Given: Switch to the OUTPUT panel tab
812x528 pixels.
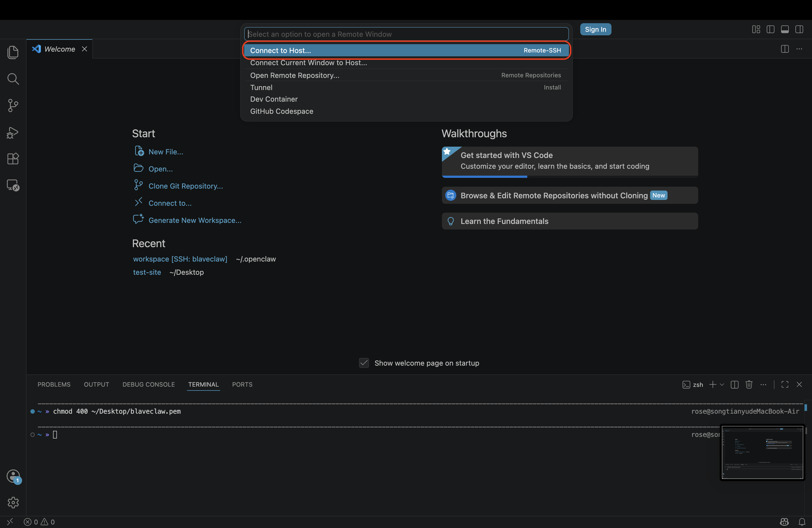Looking at the screenshot, I should click(x=97, y=384).
